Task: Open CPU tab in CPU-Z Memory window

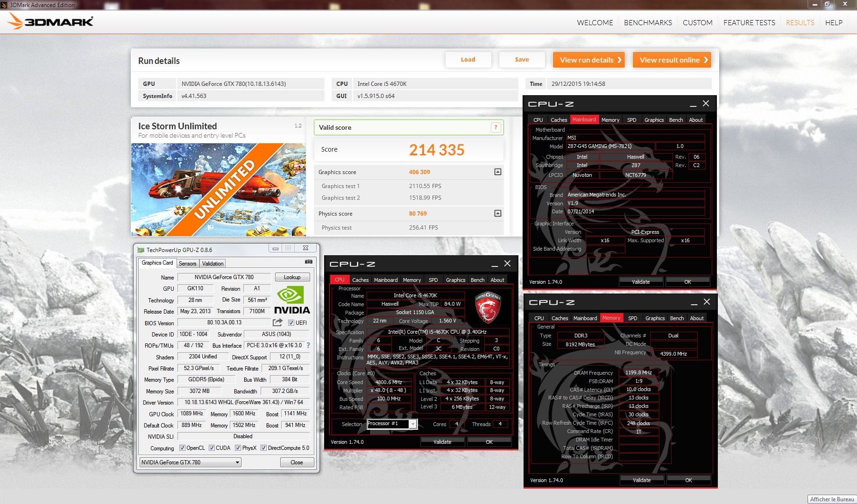Action: (539, 318)
